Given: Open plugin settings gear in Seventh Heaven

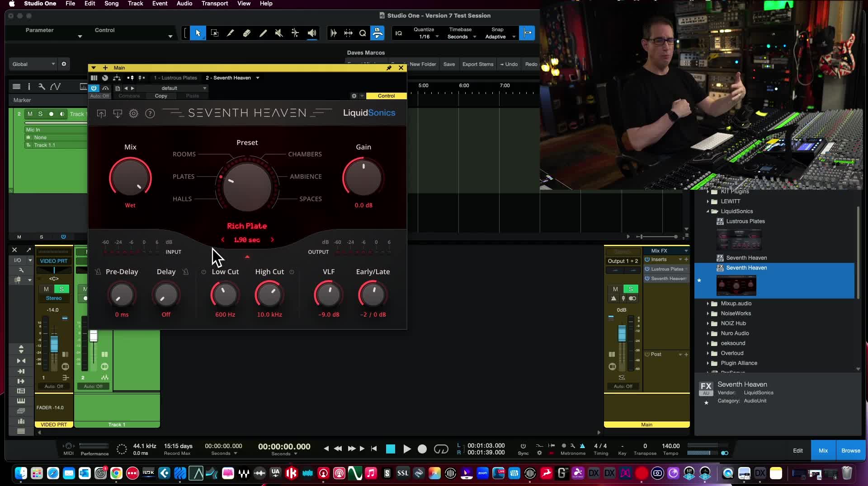Looking at the screenshot, I should pos(133,113).
